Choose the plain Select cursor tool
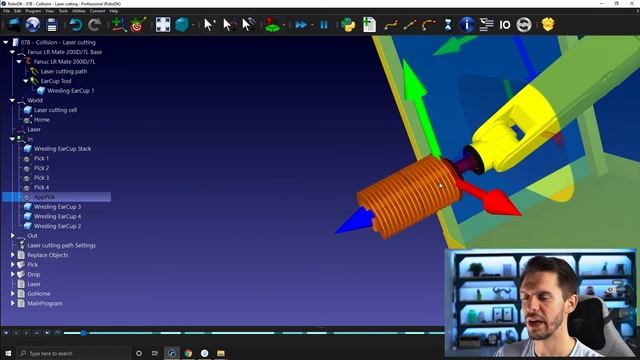Viewport: 640px width, 360px height. coord(209,25)
